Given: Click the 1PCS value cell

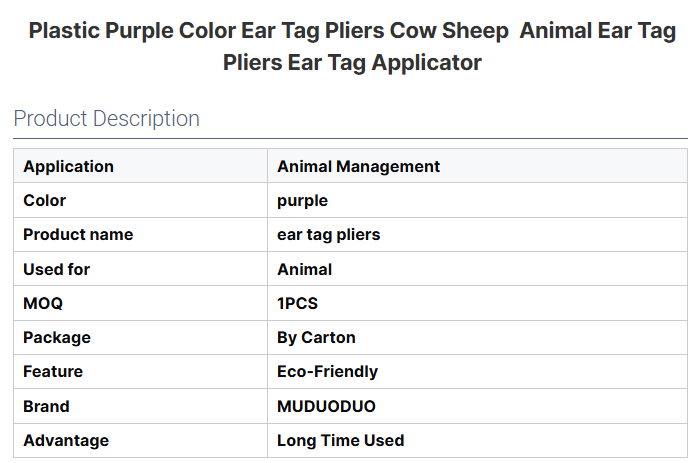Looking at the screenshot, I should point(297,303).
